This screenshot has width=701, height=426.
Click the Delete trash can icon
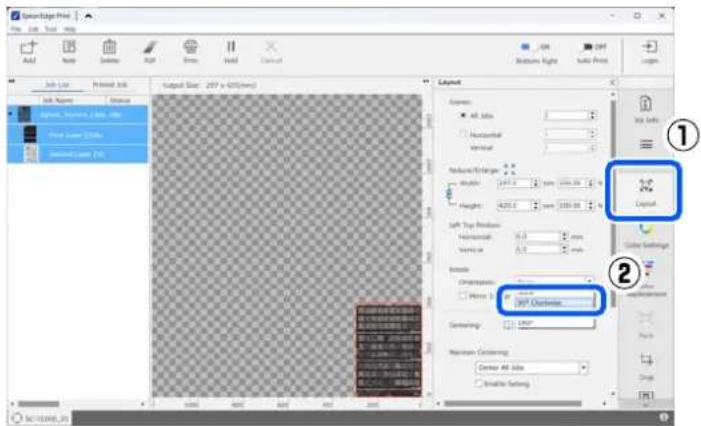110,46
